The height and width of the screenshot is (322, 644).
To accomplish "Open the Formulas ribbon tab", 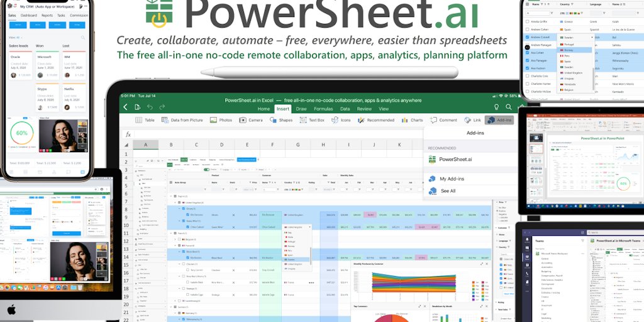I will click(x=323, y=109).
